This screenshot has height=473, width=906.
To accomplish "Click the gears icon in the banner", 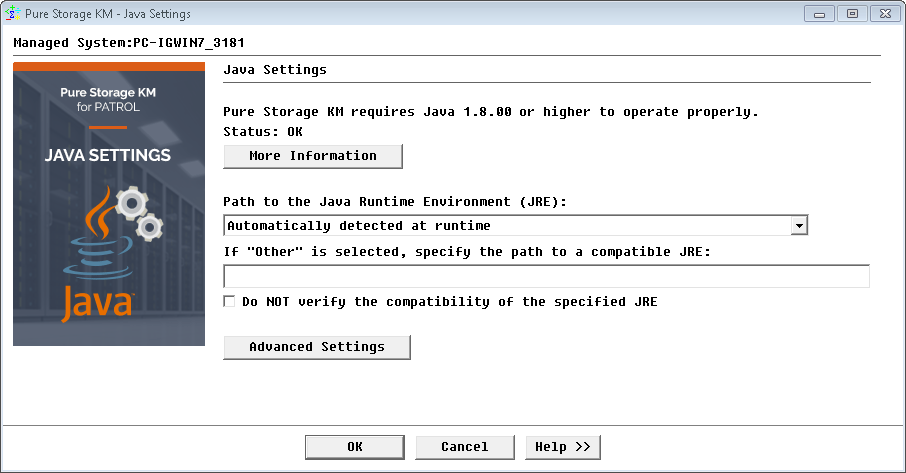I will (140, 212).
